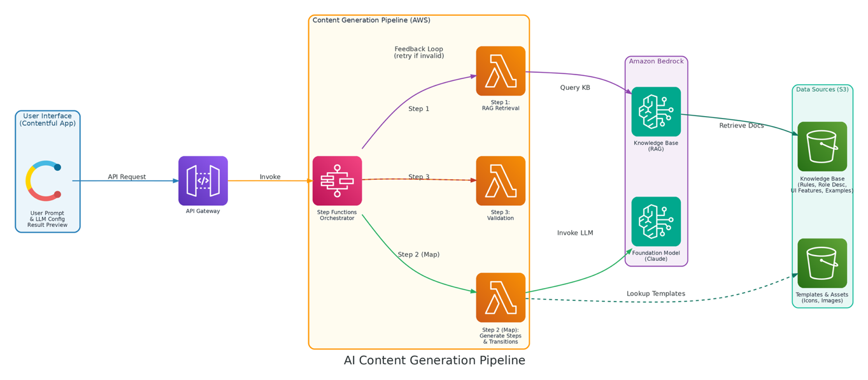Screen dimensions: 868x380
Task: Select the 'Invoke' connector label
Action: point(270,177)
